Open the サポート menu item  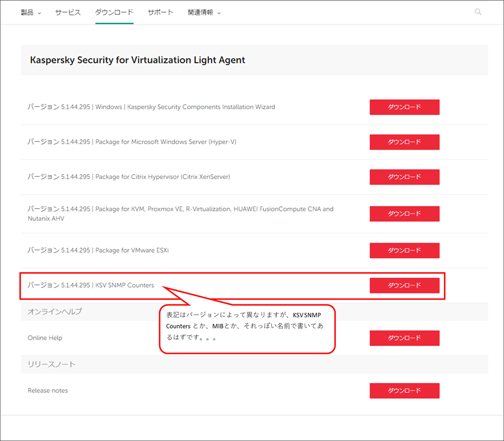pyautogui.click(x=160, y=12)
